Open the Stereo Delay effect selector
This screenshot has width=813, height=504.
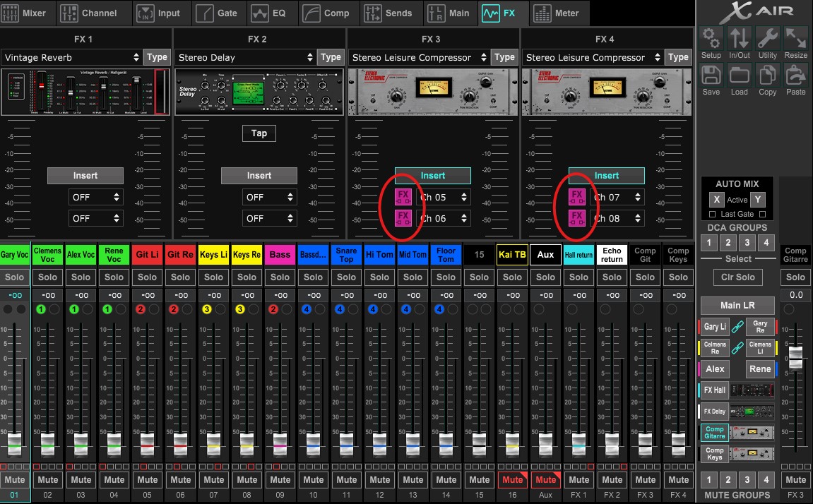tap(246, 58)
